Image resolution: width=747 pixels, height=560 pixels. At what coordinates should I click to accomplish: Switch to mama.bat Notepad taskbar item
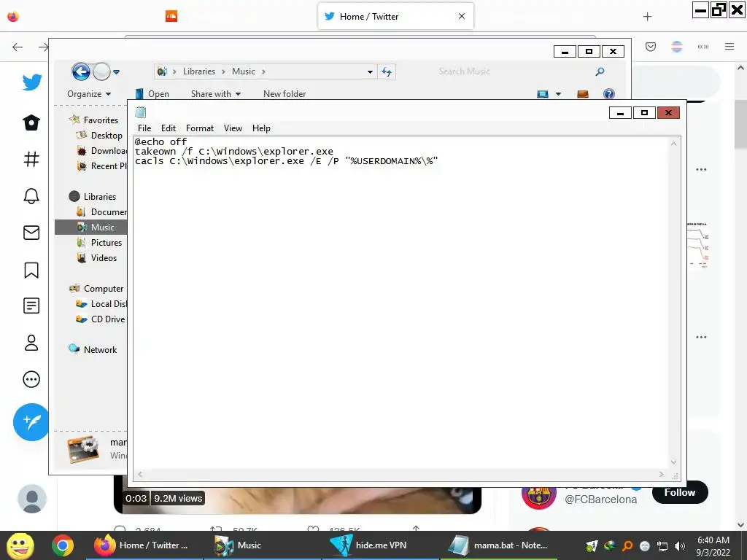click(x=499, y=545)
